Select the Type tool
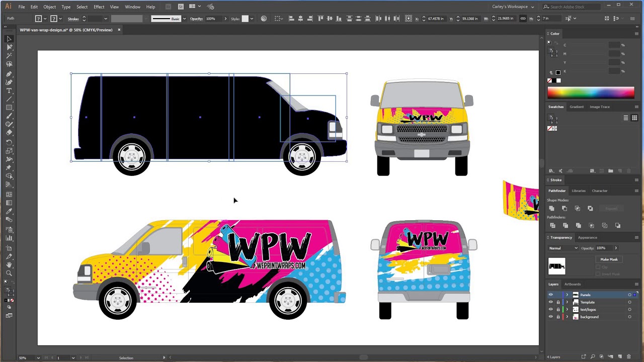Screen dimensions: 644x362 (9, 91)
